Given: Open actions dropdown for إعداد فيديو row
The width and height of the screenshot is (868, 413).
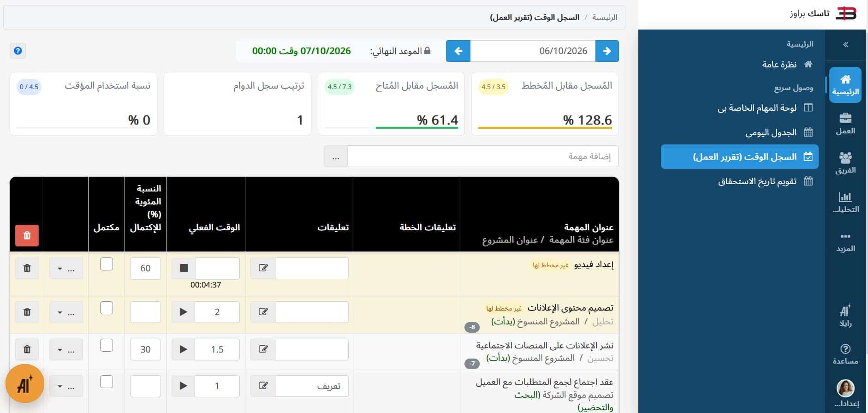Looking at the screenshot, I should pyautogui.click(x=66, y=268).
